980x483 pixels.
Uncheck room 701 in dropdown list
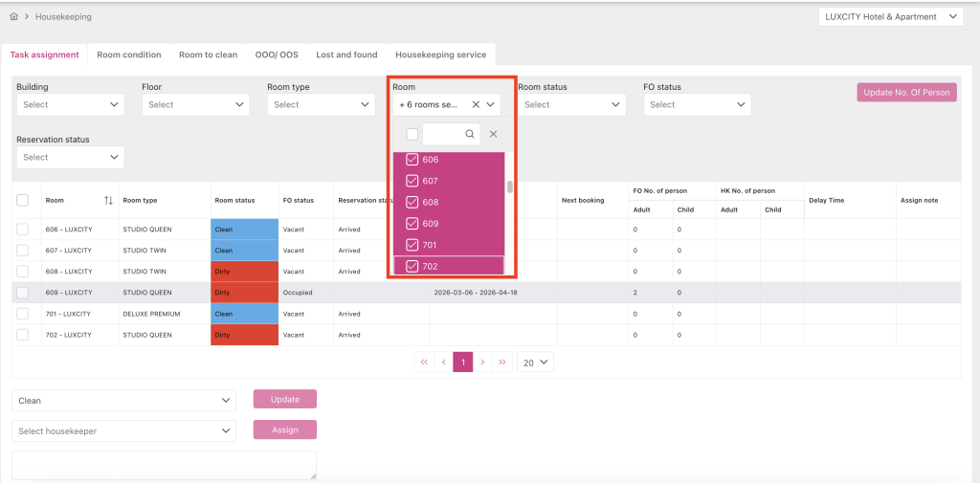pos(412,245)
